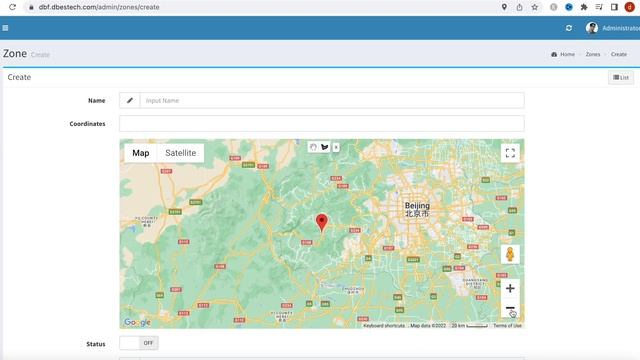This screenshot has width=640, height=360.
Task: Click the grey extension icon in toolbar
Action: coord(553,7)
